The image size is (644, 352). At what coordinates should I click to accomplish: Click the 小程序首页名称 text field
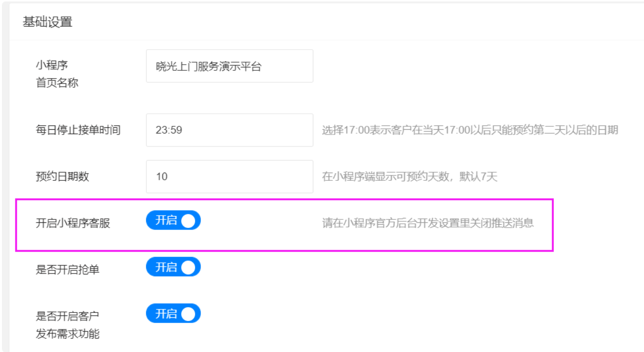click(229, 66)
